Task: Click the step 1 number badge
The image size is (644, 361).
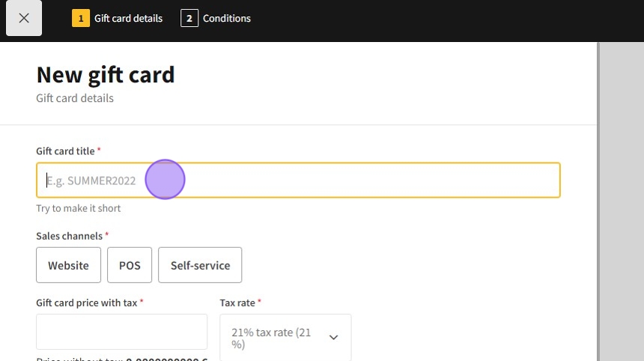Action: point(81,18)
